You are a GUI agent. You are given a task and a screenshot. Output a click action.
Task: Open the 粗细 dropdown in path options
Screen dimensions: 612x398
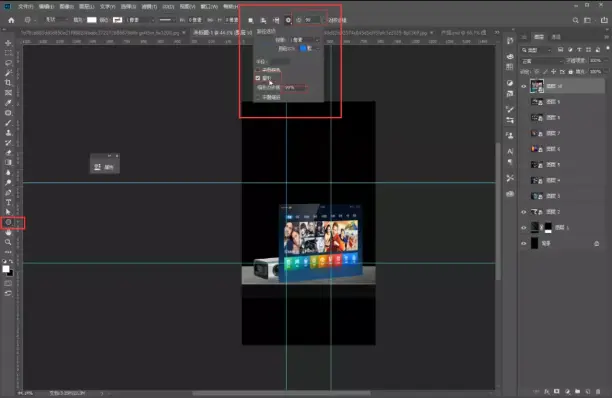coord(305,40)
